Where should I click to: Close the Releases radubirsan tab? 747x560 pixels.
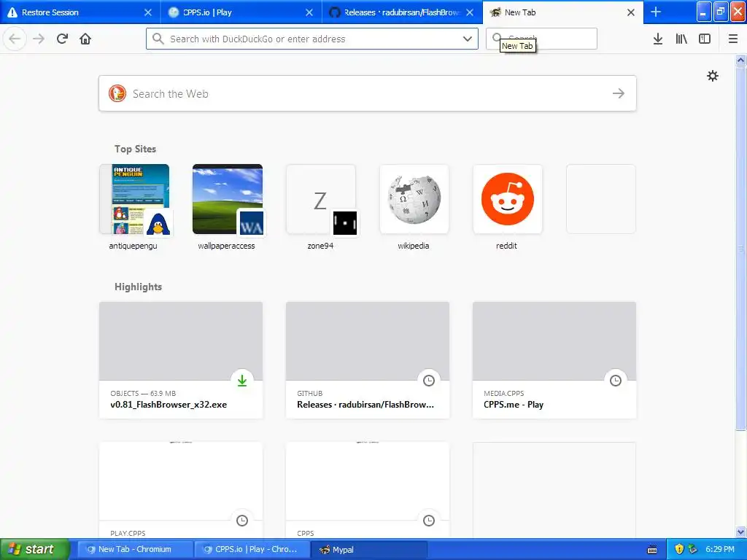[470, 12]
